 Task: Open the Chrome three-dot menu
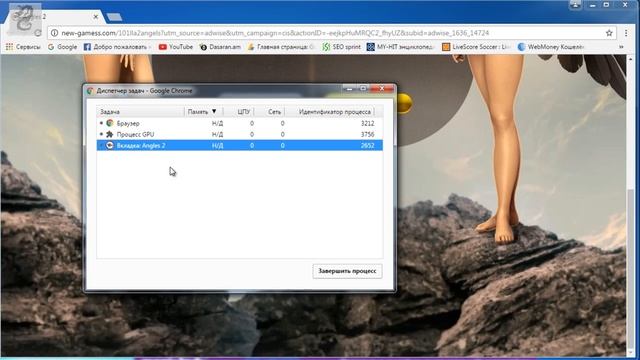coord(626,33)
